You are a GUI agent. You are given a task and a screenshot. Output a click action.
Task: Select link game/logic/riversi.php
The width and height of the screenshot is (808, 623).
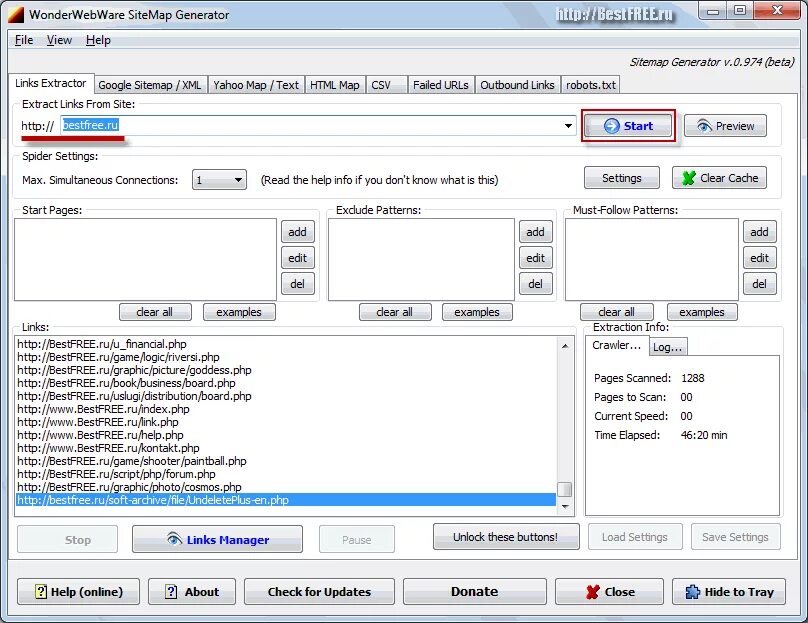click(x=119, y=357)
